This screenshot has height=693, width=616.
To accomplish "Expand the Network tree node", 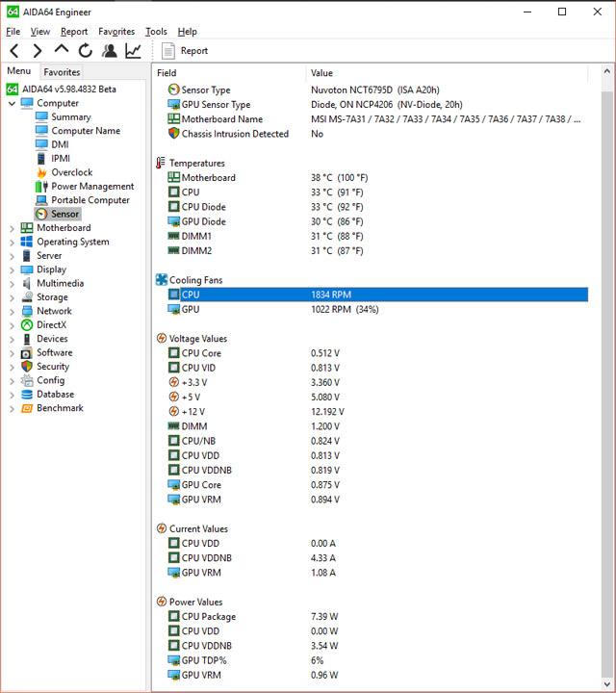I will [12, 312].
